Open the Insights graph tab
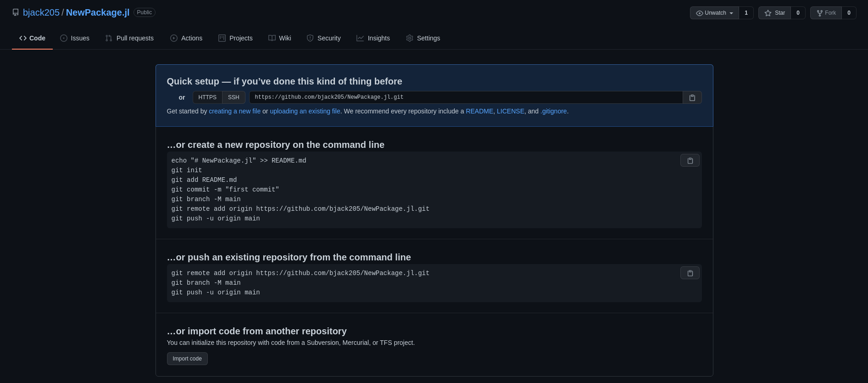868x383 pixels. (x=373, y=38)
